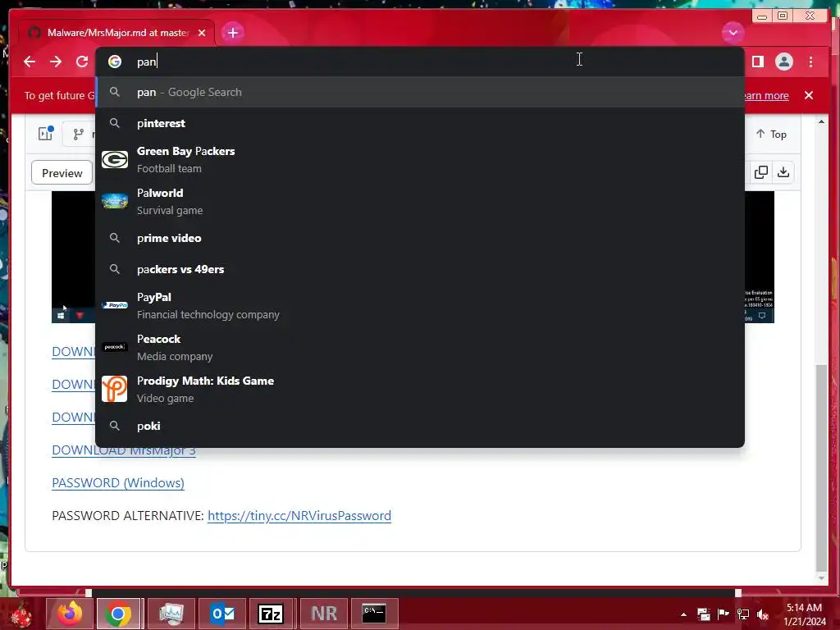Open the PASSWORD (Windows) link
The height and width of the screenshot is (630, 840).
tap(118, 482)
